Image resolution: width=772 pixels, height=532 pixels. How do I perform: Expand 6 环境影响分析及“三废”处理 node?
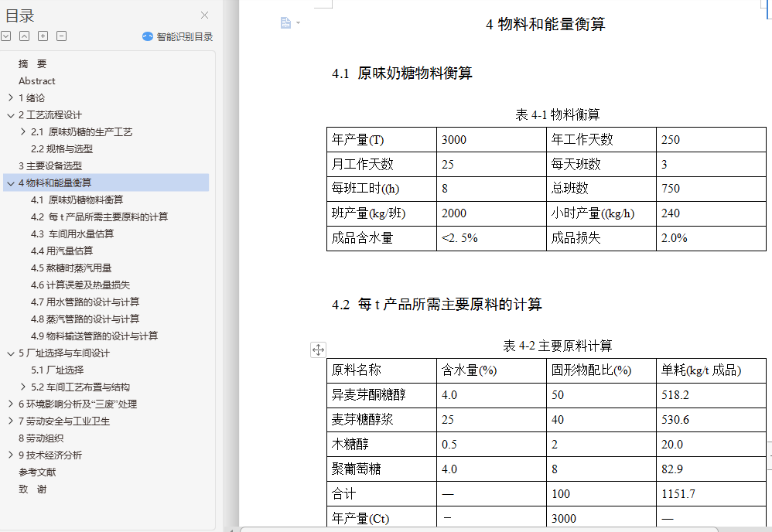click(11, 404)
